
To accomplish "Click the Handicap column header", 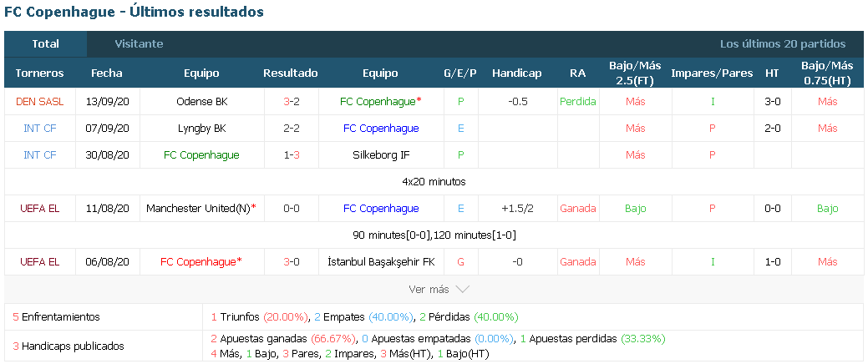I will 517,73.
